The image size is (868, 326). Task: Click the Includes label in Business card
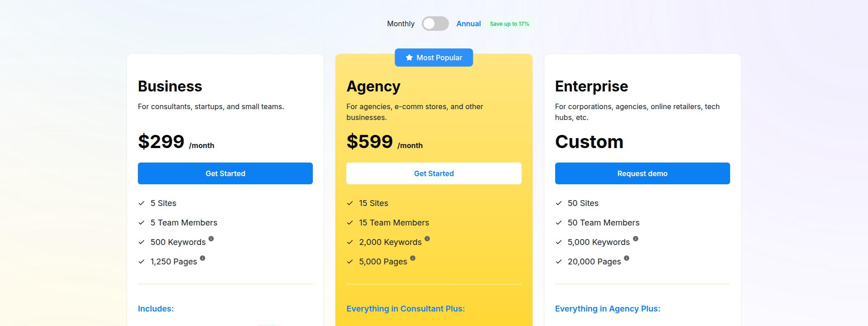(156, 308)
